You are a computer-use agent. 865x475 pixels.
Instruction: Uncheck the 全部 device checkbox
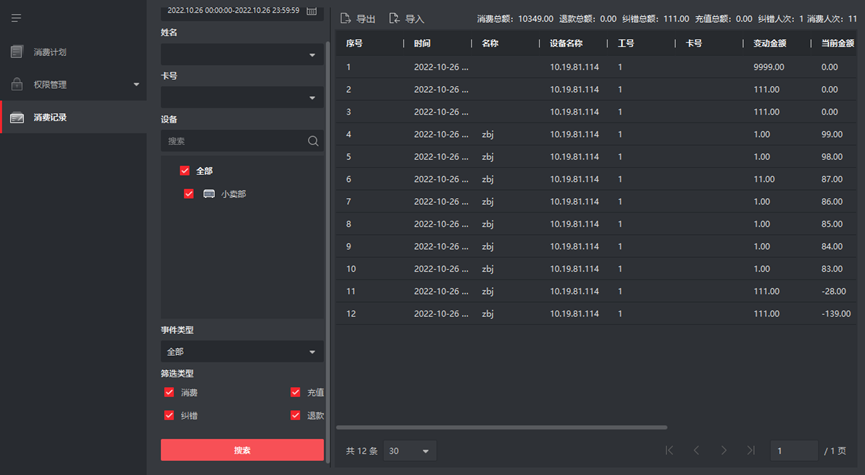(185, 171)
